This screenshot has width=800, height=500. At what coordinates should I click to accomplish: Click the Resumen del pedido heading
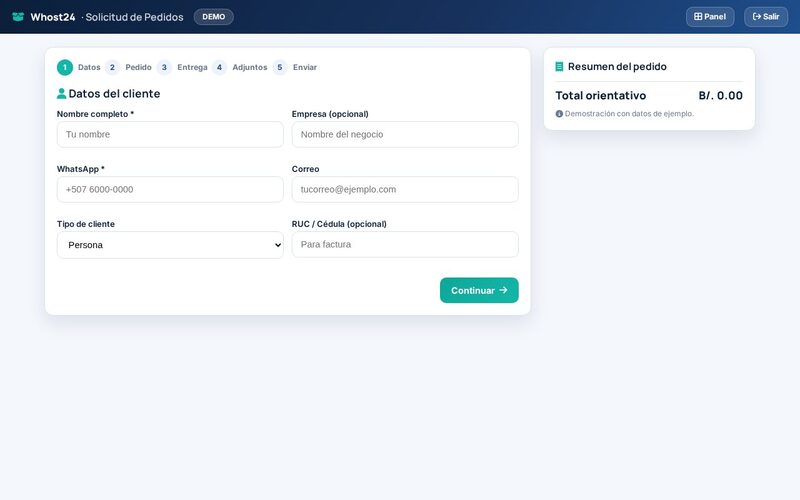click(617, 66)
